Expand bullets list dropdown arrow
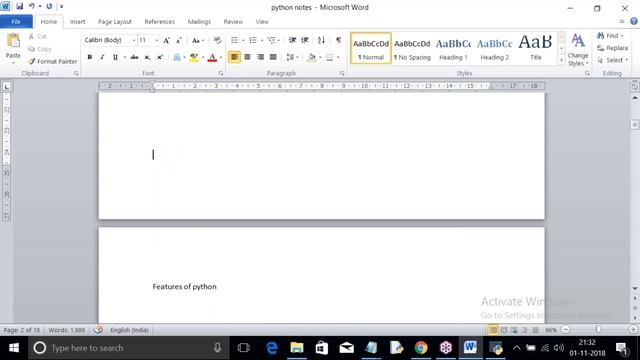 243,40
